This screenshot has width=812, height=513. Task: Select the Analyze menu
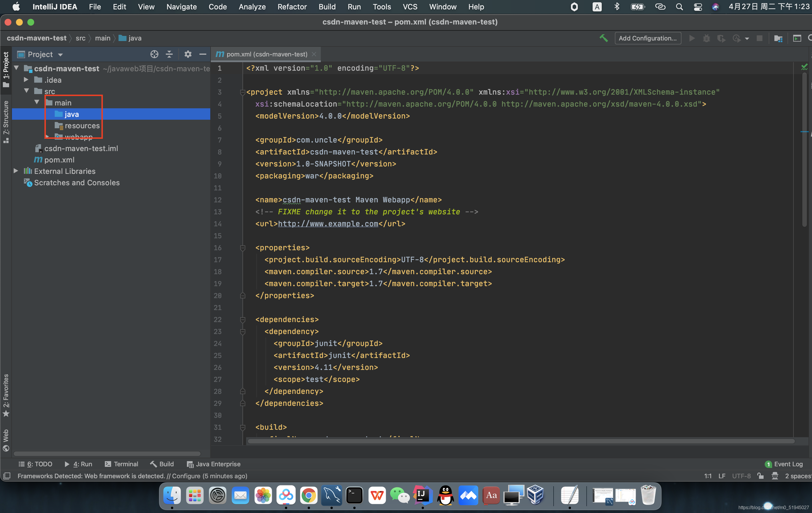[x=252, y=7]
